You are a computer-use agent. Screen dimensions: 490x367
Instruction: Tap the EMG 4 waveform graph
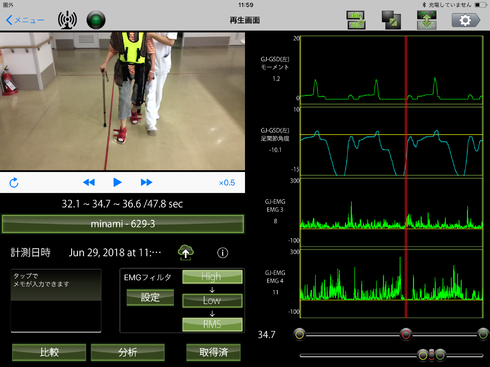coord(392,284)
